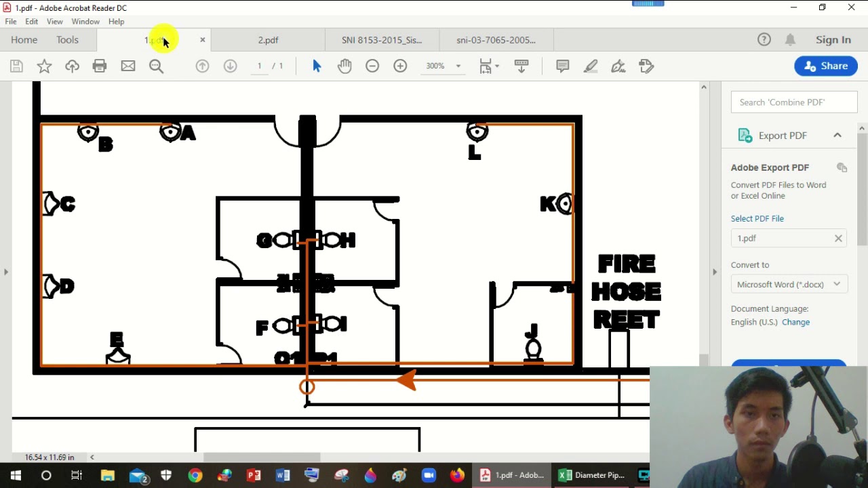Close the 1.pdf tab

[x=202, y=40]
